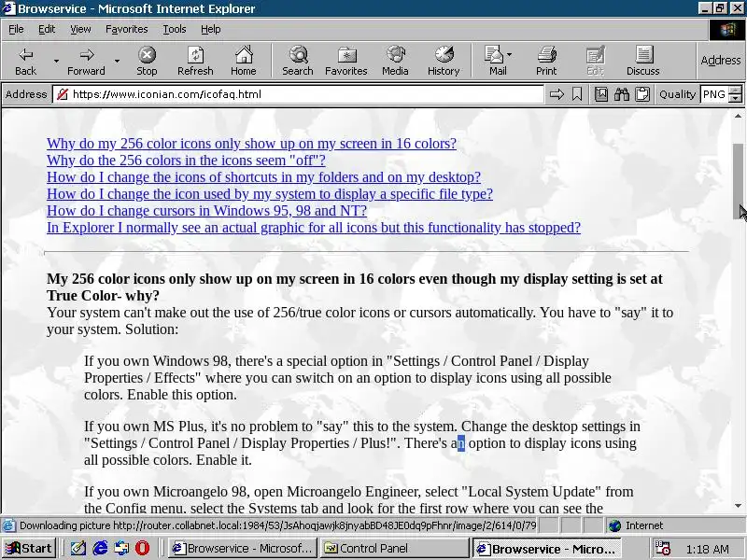
Task: Open the Back history dropdown arrow
Action: tap(56, 61)
